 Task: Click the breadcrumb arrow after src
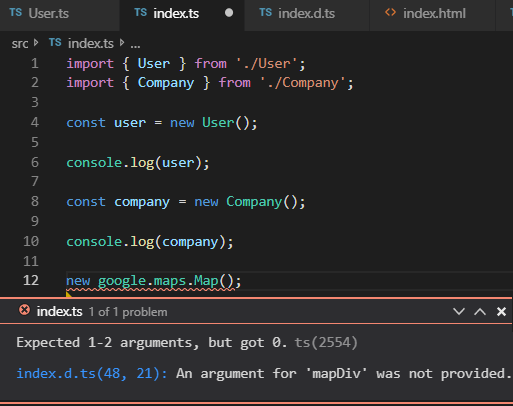click(36, 43)
